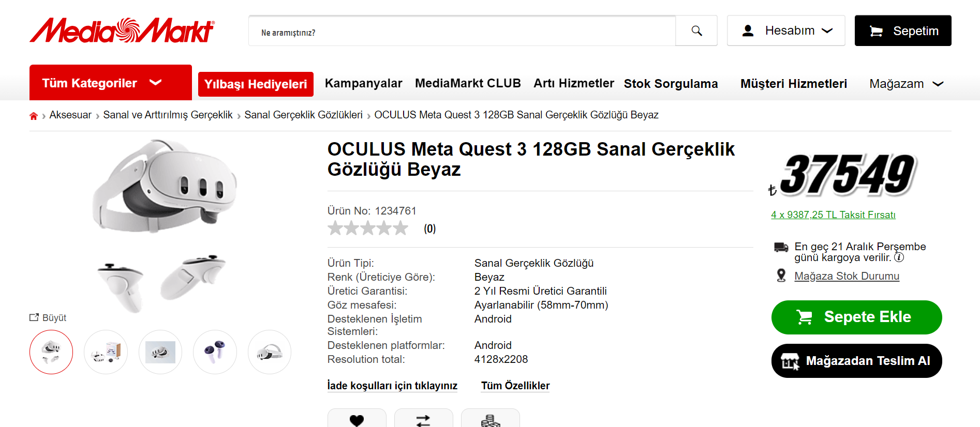Click the compare arrows icon
This screenshot has height=427, width=980.
[423, 420]
